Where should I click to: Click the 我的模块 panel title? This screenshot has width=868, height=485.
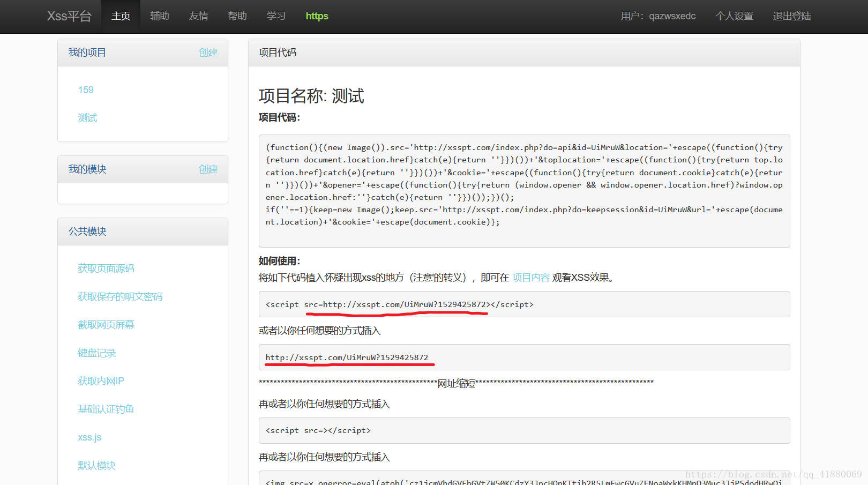[x=87, y=169]
